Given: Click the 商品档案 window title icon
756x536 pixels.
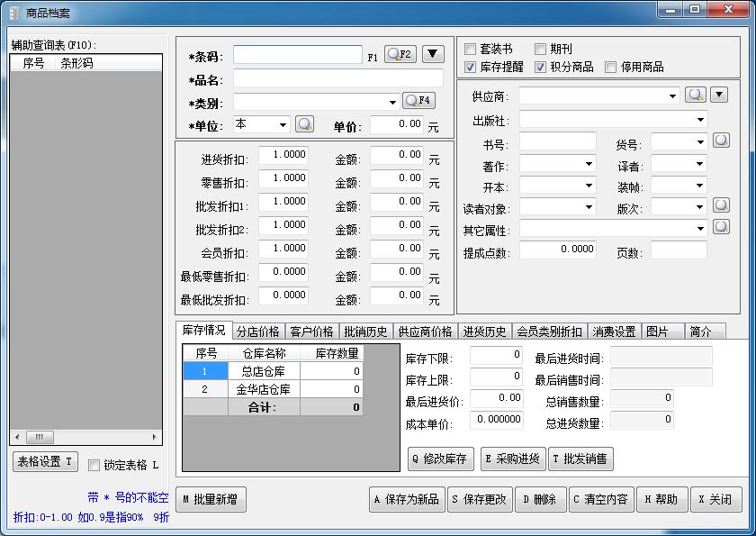Looking at the screenshot, I should coord(15,13).
